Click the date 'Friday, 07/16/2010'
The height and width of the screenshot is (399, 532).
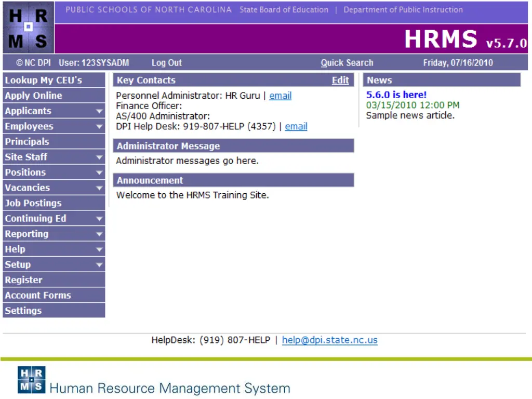[458, 63]
